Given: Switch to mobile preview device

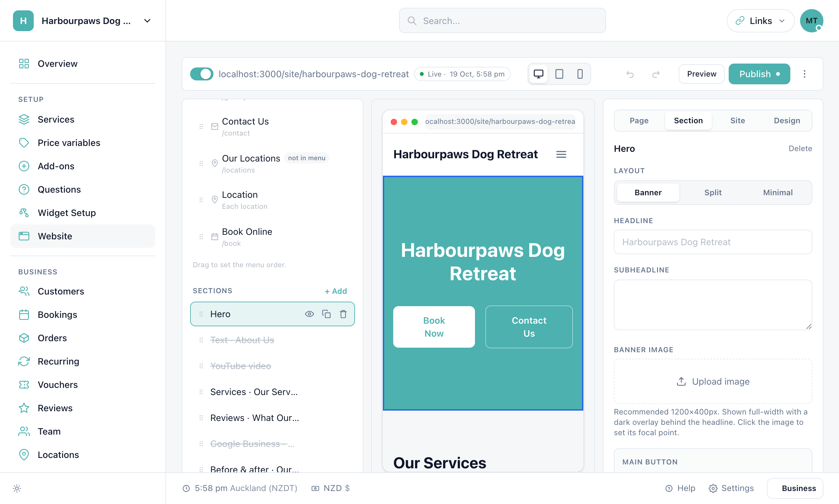Looking at the screenshot, I should 580,74.
